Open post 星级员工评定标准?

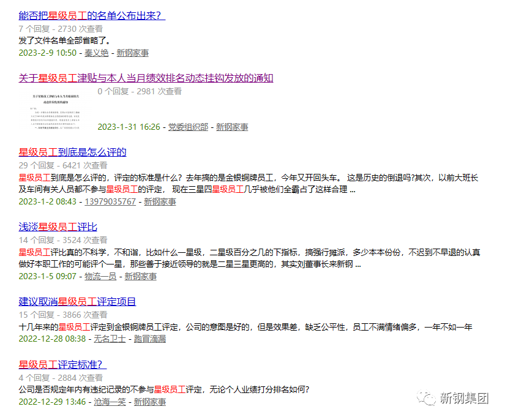(62, 364)
